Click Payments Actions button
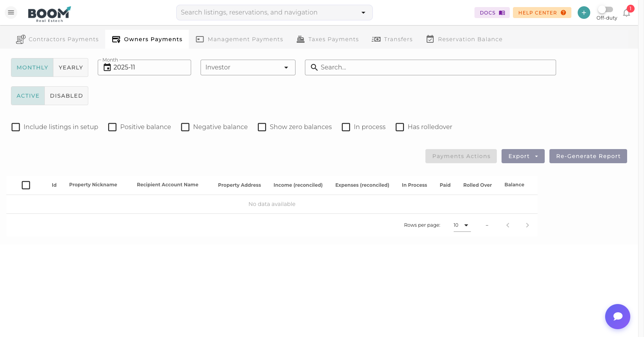Viewport: 644px width, 337px height. click(x=461, y=156)
